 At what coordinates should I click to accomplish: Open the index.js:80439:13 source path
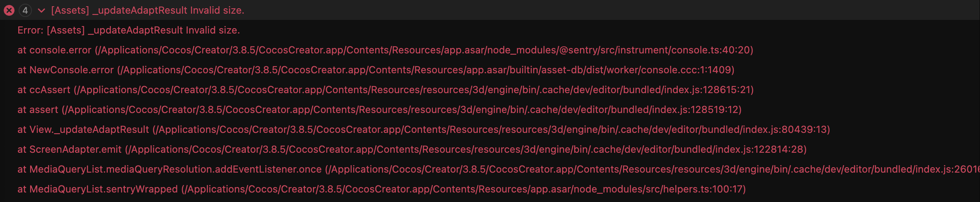491,130
